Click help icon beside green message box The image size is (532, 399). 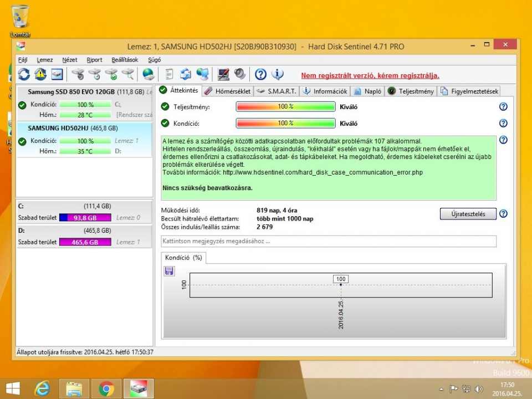coord(503,140)
